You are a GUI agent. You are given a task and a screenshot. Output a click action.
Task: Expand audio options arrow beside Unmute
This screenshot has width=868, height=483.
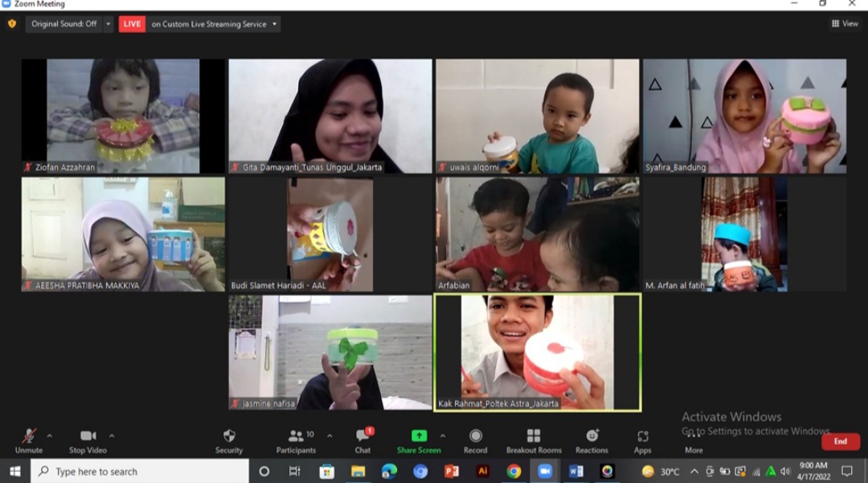pos(50,436)
